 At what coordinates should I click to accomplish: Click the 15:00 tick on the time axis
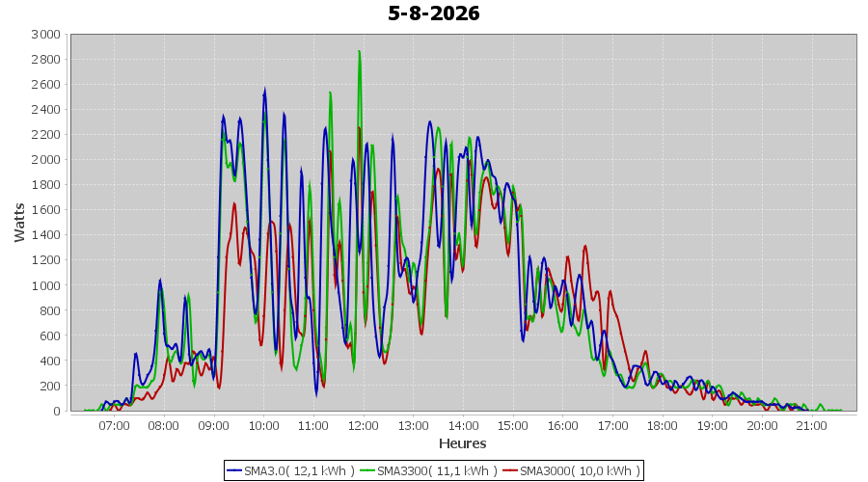[x=513, y=425]
